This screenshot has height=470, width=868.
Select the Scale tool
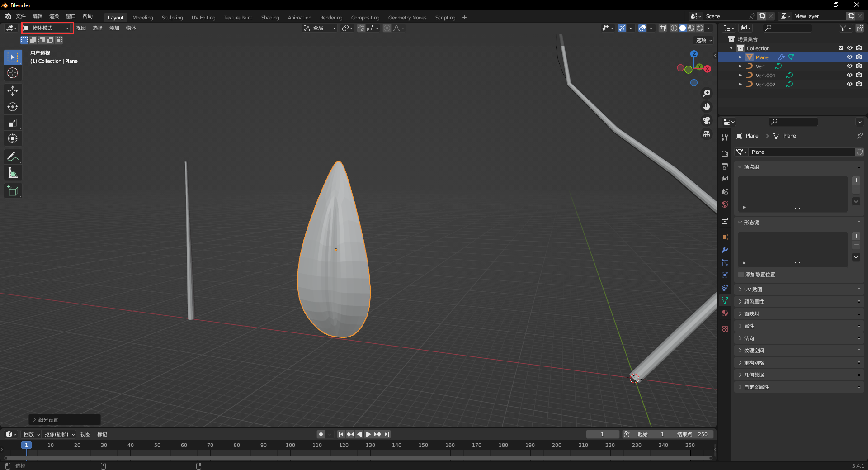coord(13,123)
